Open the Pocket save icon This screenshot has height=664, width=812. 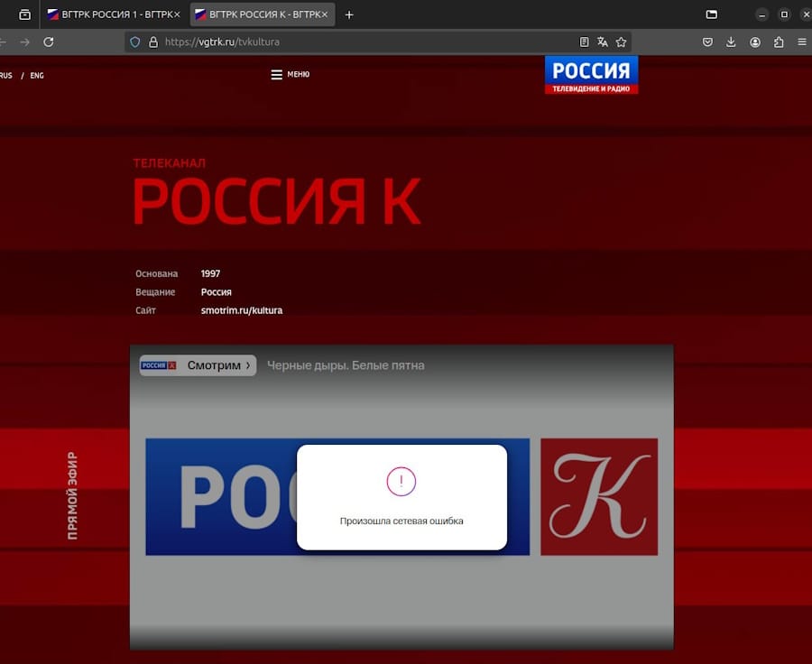click(x=707, y=42)
